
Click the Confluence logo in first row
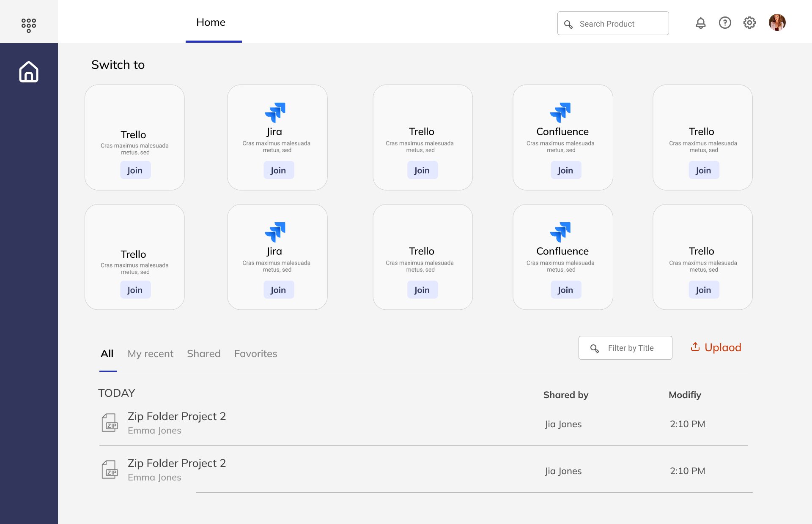click(x=560, y=112)
